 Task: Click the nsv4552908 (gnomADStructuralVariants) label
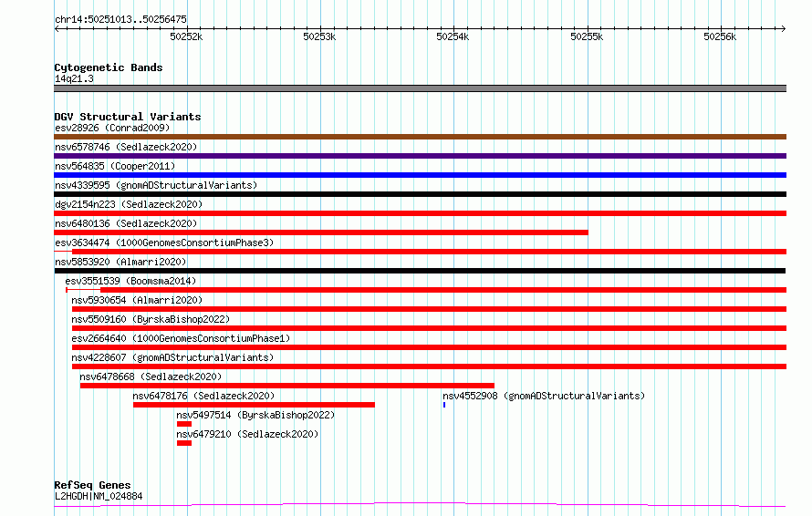click(544, 396)
